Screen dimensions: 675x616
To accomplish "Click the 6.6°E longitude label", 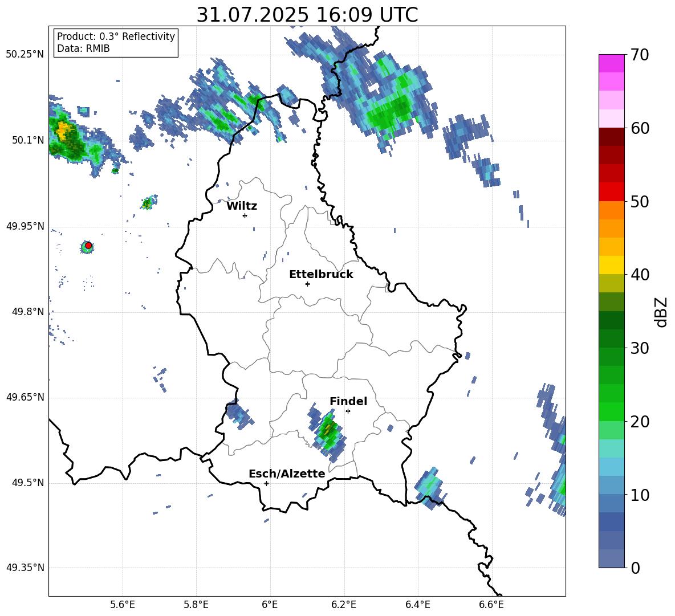I will click(x=491, y=605).
